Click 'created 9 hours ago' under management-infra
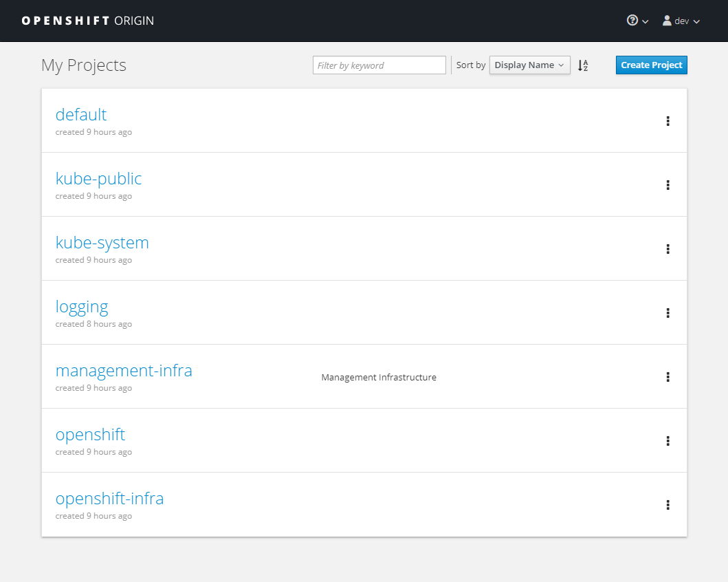Viewport: 728px width, 582px height. point(93,388)
